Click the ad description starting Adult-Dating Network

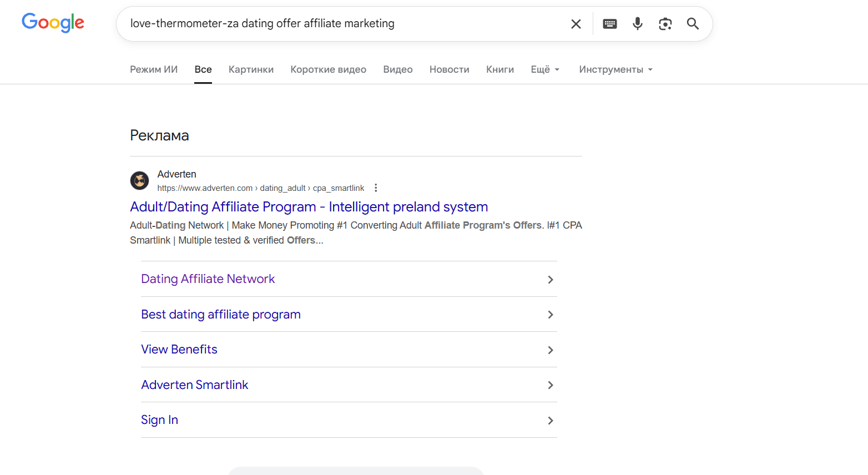tap(356, 233)
